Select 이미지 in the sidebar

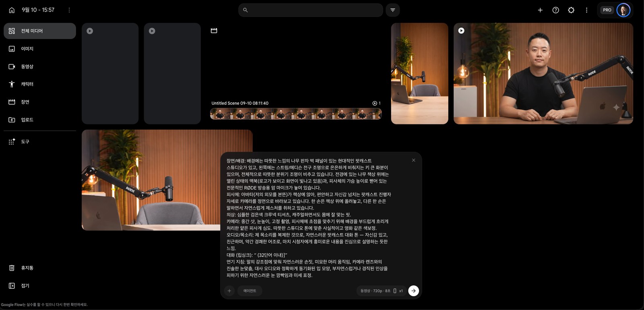(40, 49)
